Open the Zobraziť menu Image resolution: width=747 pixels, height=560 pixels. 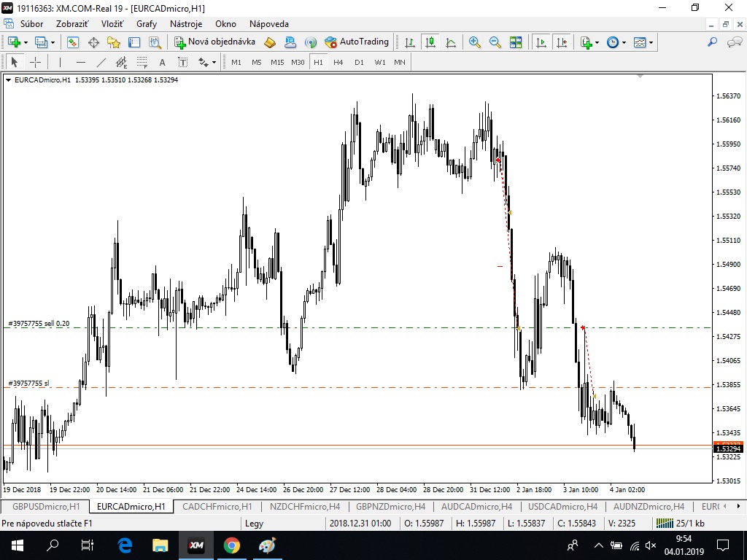72,24
